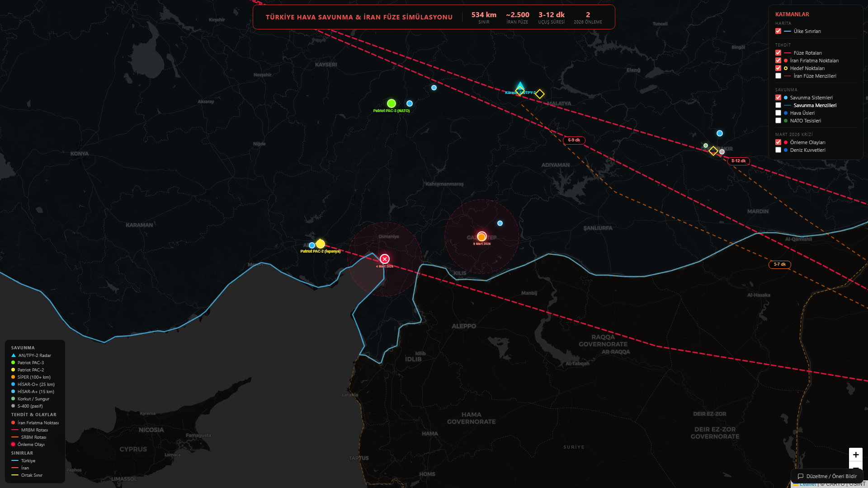Image resolution: width=868 pixels, height=488 pixels.
Task: Open the Leaflet attribution link
Action: pos(808,484)
